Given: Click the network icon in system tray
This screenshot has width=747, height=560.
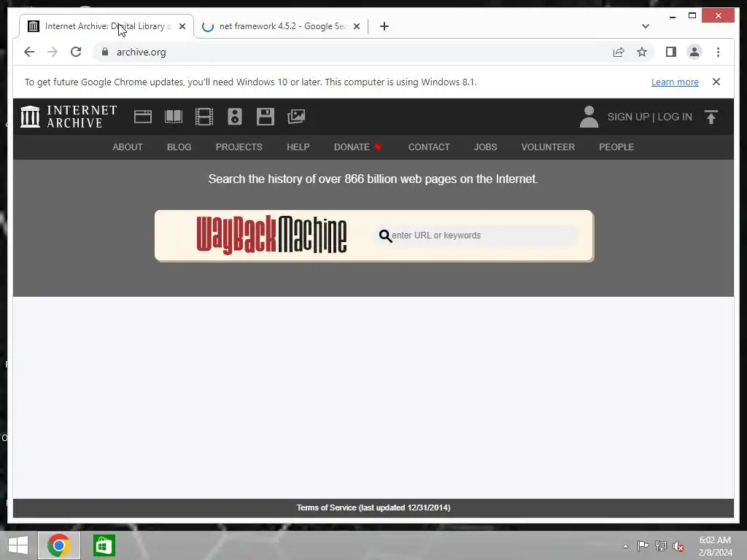Looking at the screenshot, I should 660,546.
